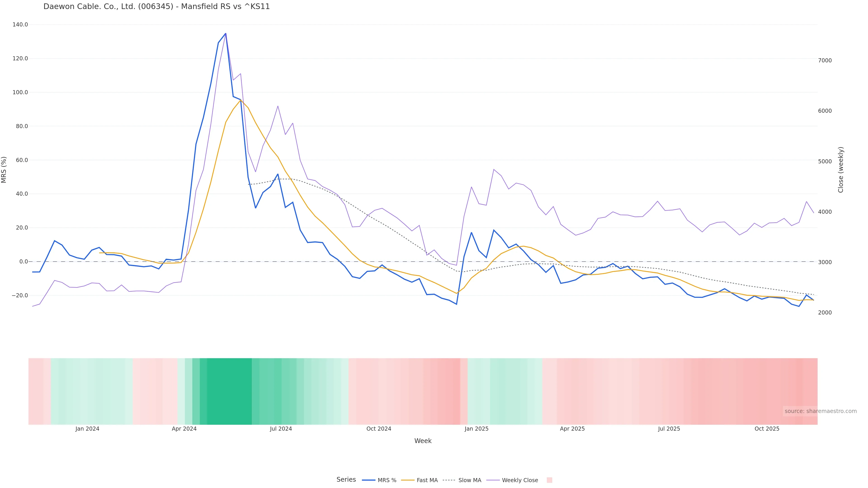Image resolution: width=868 pixels, height=488 pixels.
Task: Click the orange Fast MA legend line
Action: coord(408,480)
